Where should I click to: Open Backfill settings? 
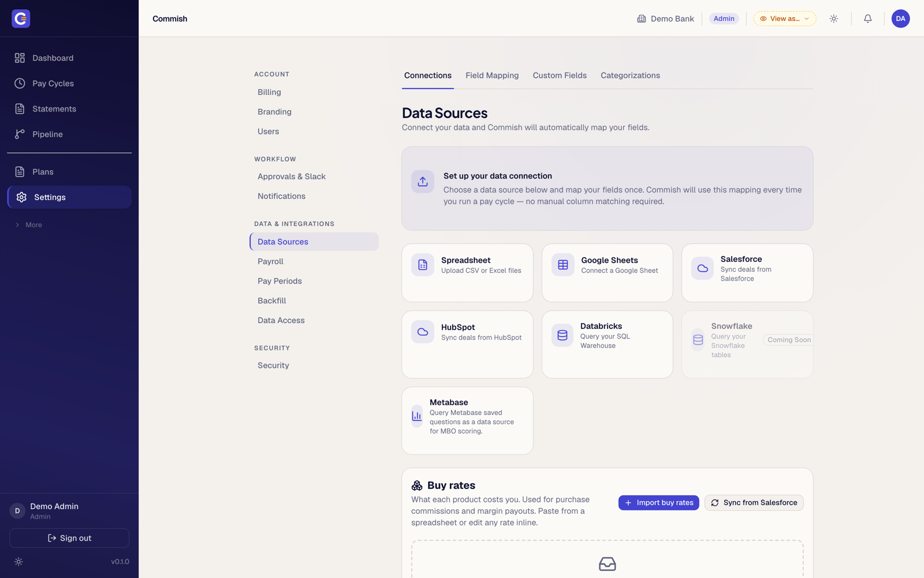point(314,301)
